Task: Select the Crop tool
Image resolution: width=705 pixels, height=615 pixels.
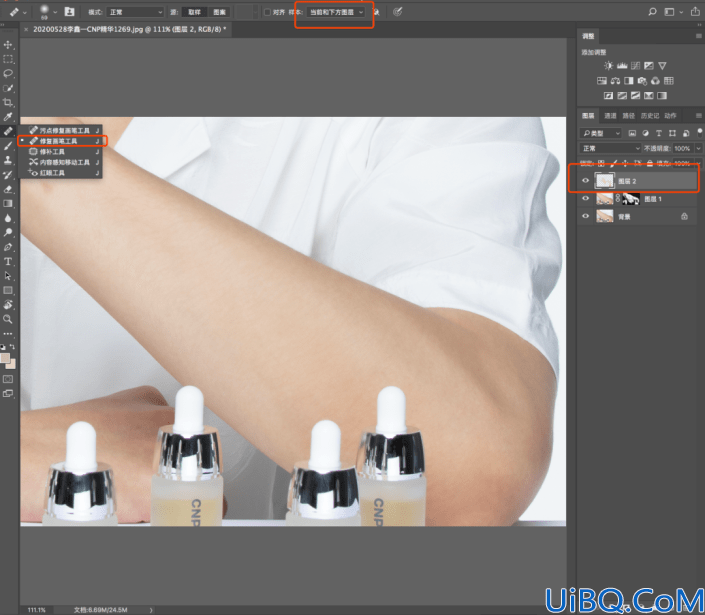Action: click(x=8, y=102)
